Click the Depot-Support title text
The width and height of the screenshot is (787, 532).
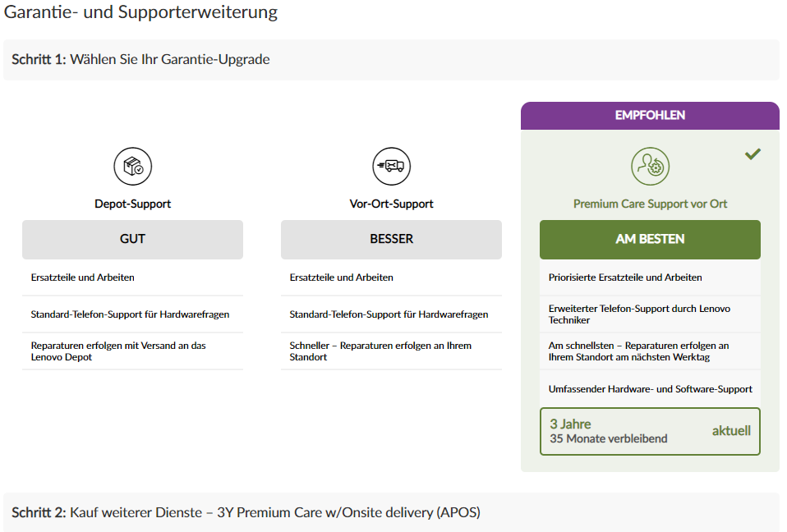pyautogui.click(x=132, y=204)
